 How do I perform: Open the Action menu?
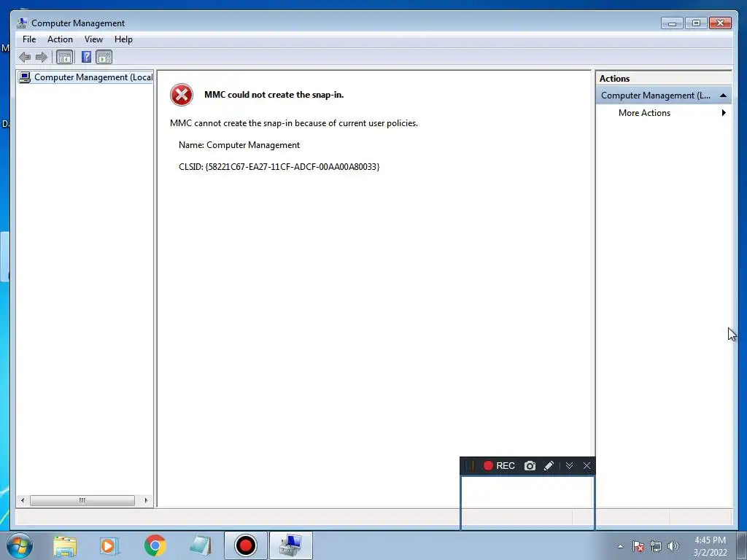(60, 39)
